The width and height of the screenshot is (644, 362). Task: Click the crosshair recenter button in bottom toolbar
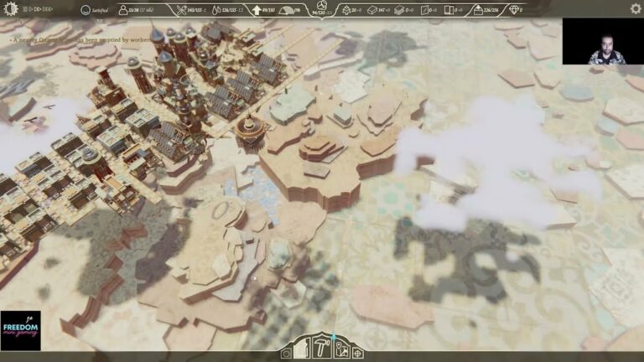point(357,353)
